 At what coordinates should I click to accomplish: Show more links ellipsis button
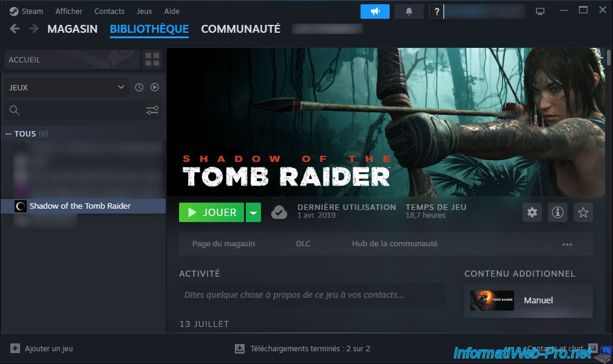pos(567,244)
